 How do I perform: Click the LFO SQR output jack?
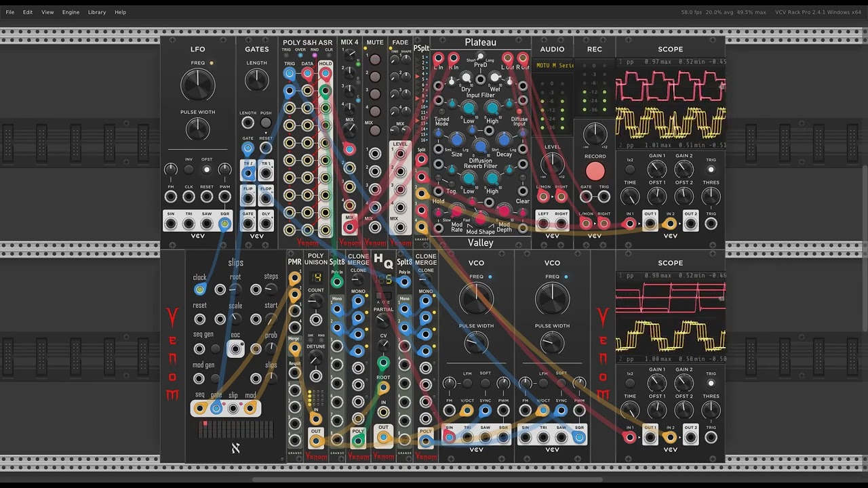point(224,224)
